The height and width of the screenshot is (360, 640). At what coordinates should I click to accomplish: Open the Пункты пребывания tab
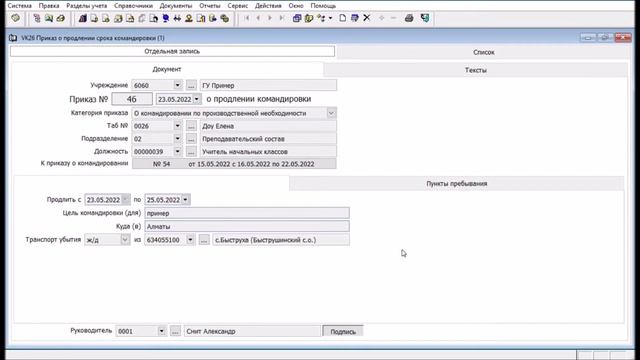457,184
